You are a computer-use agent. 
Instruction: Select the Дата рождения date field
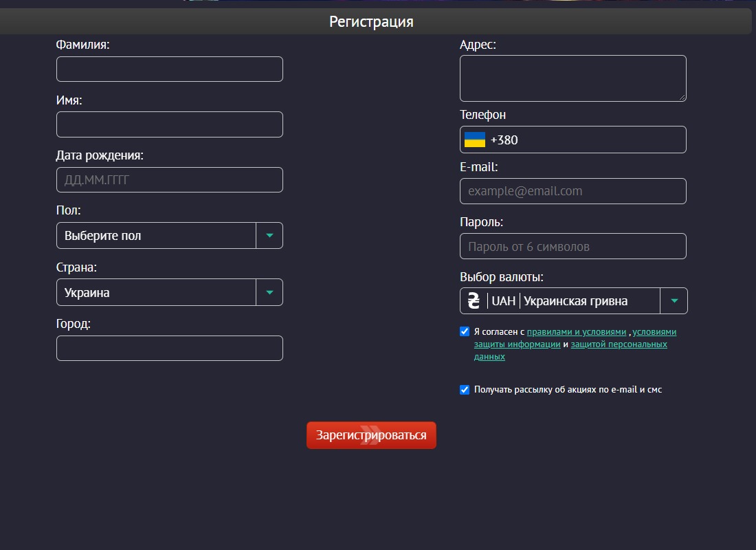click(170, 180)
